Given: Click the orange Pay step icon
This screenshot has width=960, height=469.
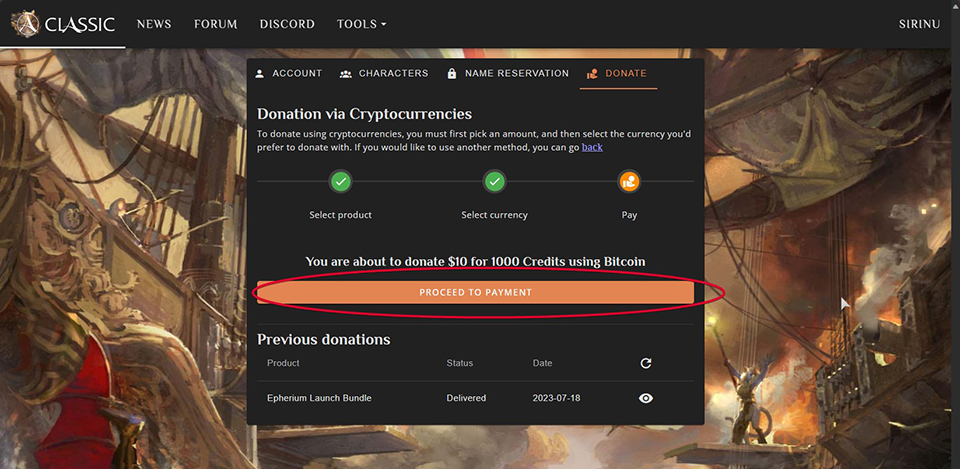Looking at the screenshot, I should pyautogui.click(x=629, y=182).
